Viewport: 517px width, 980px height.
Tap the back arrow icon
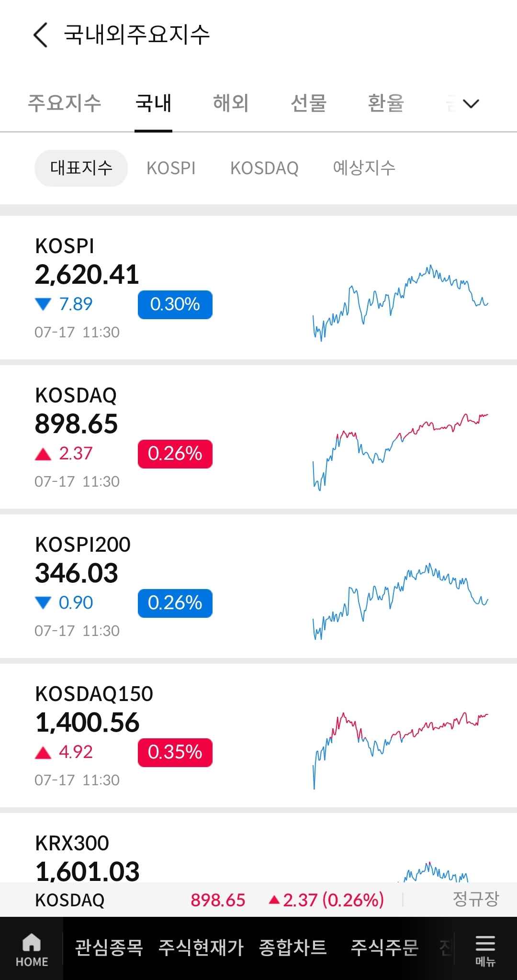pyautogui.click(x=41, y=35)
